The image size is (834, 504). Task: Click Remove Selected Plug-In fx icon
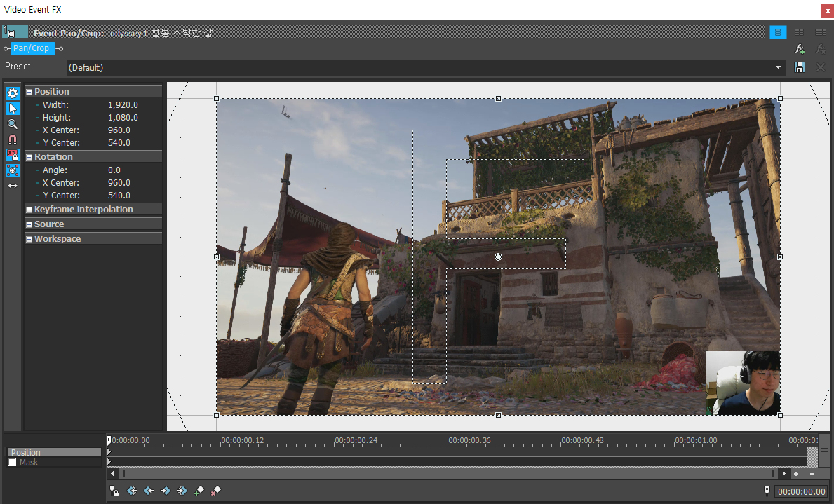820,49
